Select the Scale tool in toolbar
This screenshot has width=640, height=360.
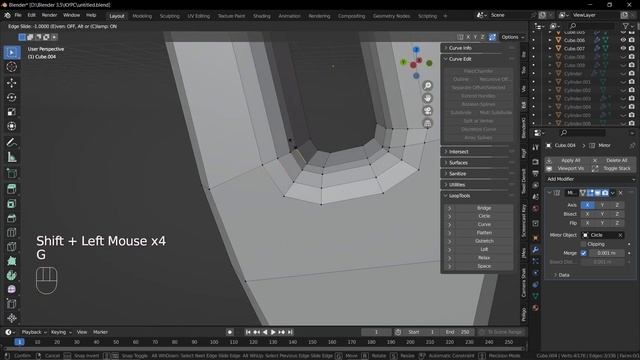pos(11,112)
